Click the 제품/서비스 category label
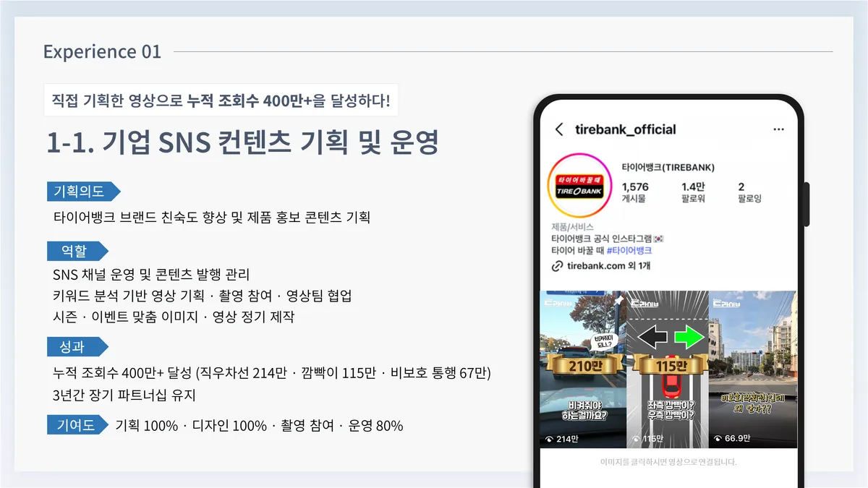868x488 pixels. (x=572, y=226)
